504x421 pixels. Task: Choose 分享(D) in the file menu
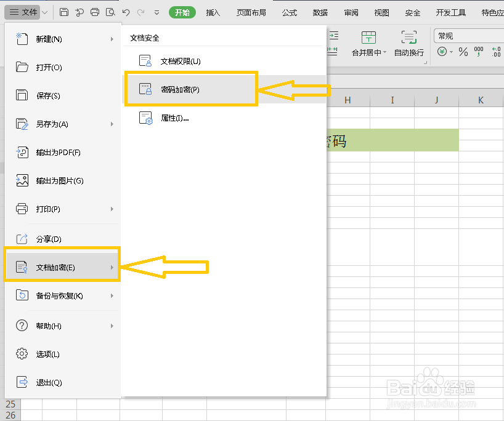click(63, 239)
